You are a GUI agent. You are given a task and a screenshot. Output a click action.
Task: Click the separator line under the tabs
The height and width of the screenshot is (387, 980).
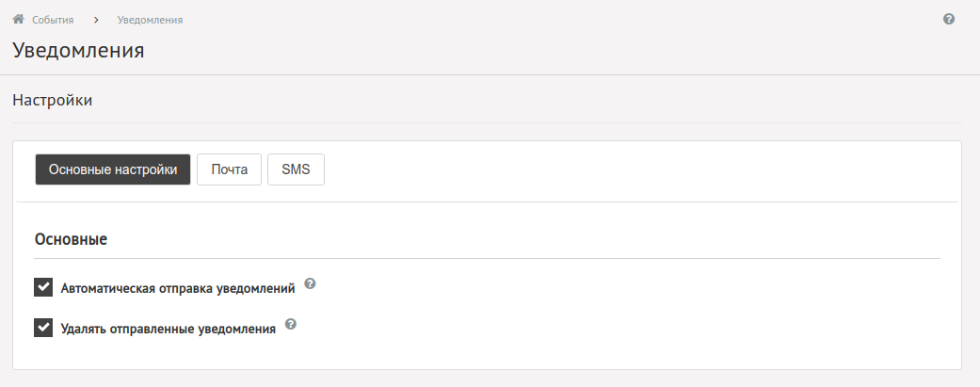pyautogui.click(x=487, y=202)
